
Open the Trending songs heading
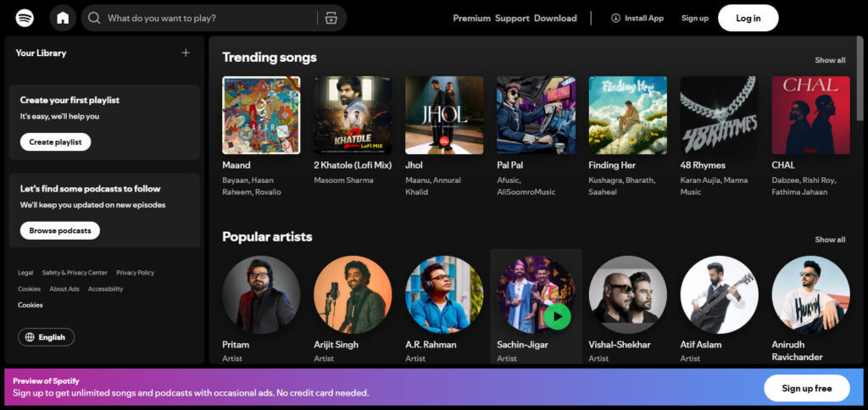(269, 58)
